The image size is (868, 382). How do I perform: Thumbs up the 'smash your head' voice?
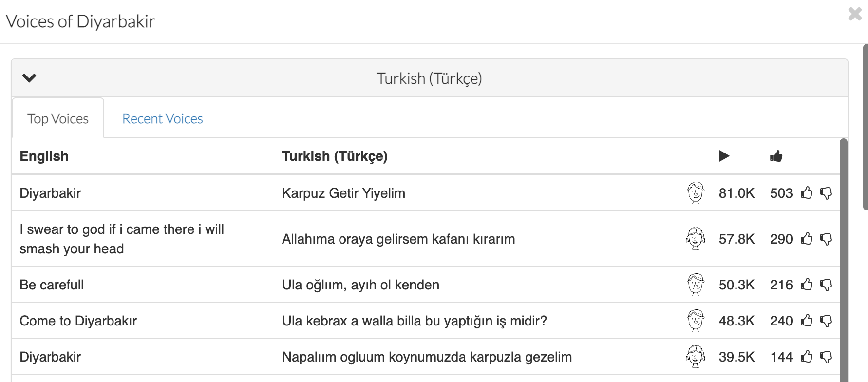click(807, 239)
